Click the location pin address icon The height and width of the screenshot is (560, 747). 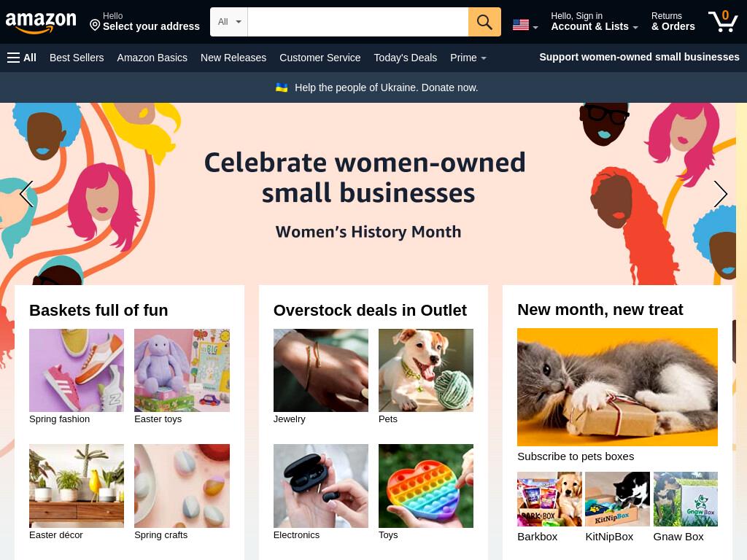(x=95, y=25)
